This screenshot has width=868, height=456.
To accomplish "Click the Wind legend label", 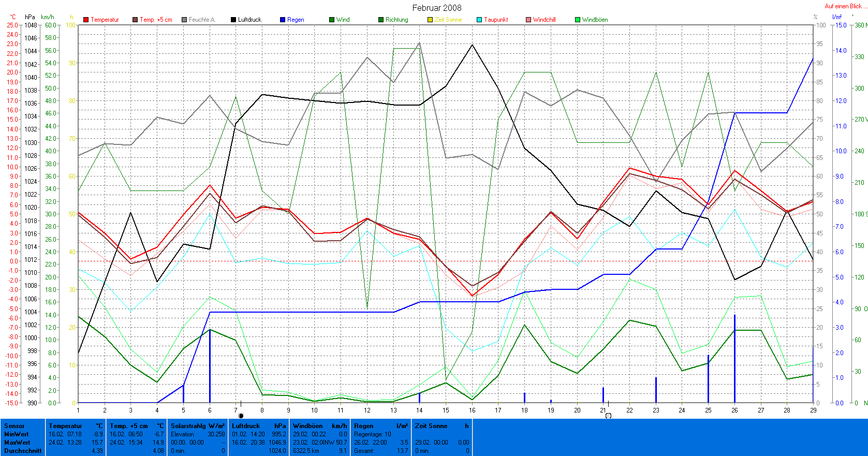I will [343, 20].
